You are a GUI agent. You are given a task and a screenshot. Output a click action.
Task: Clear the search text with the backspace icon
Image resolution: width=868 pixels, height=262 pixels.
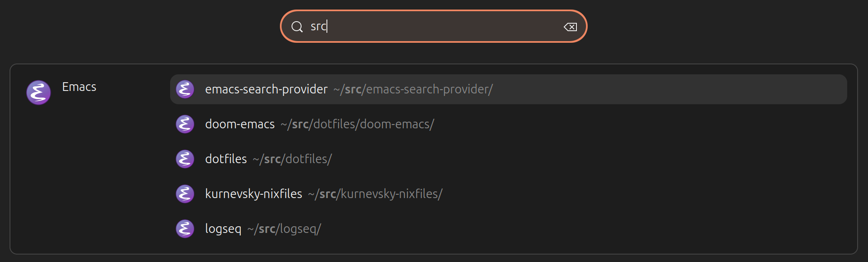tap(570, 27)
